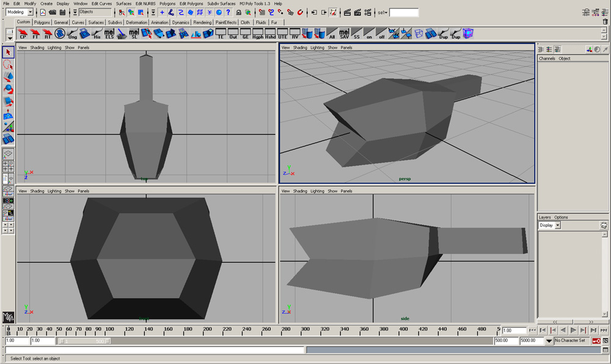Open the Layers menu in layer editor
Viewport: 611px width, 364px height.
click(545, 217)
